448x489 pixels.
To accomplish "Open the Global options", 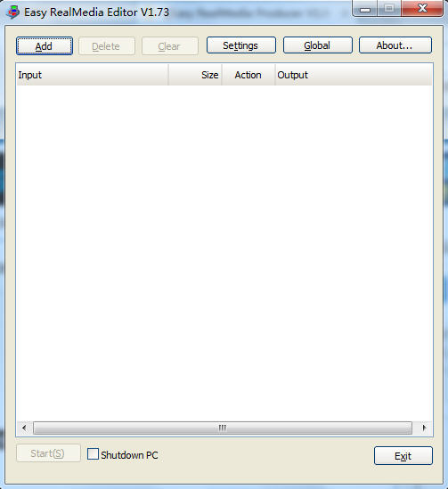I will [318, 45].
